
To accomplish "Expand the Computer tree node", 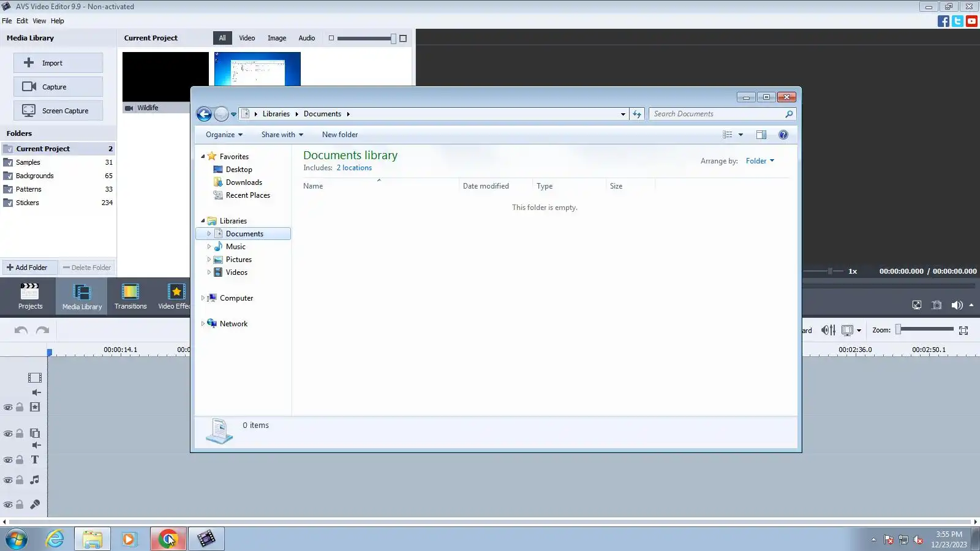I will click(x=203, y=298).
